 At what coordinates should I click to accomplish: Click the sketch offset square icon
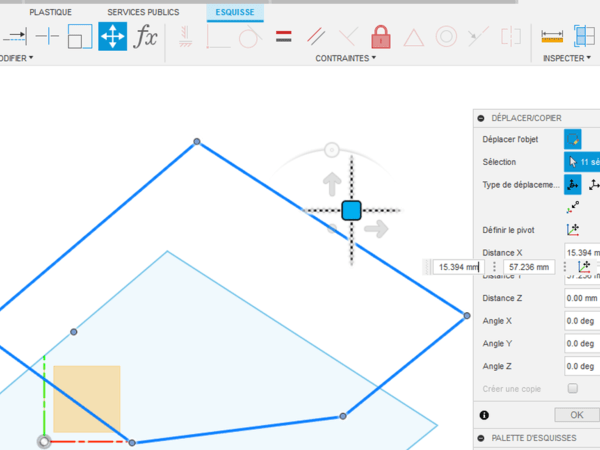click(80, 38)
